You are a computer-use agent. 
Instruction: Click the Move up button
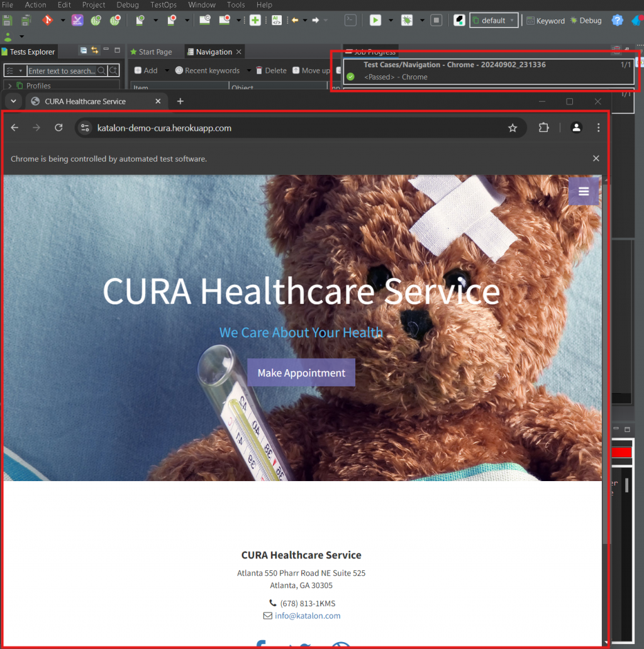click(x=312, y=70)
